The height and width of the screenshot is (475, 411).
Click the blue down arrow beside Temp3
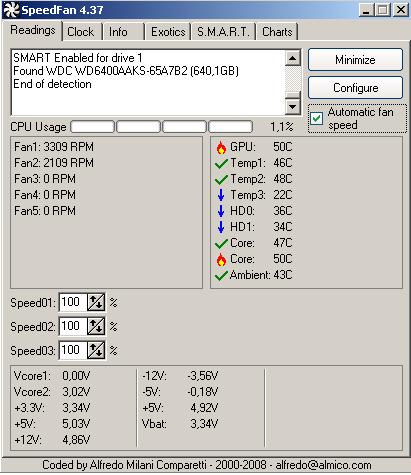221,195
